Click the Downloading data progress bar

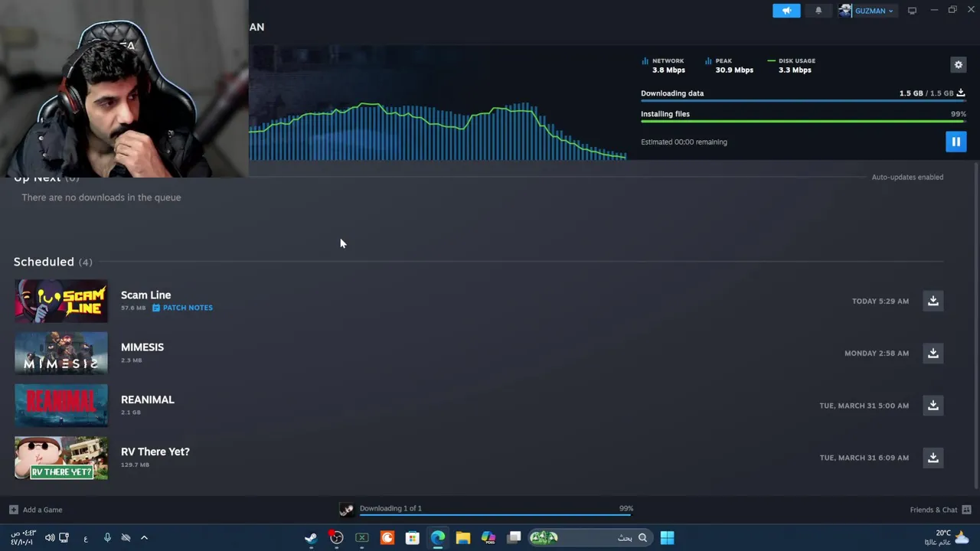point(803,100)
